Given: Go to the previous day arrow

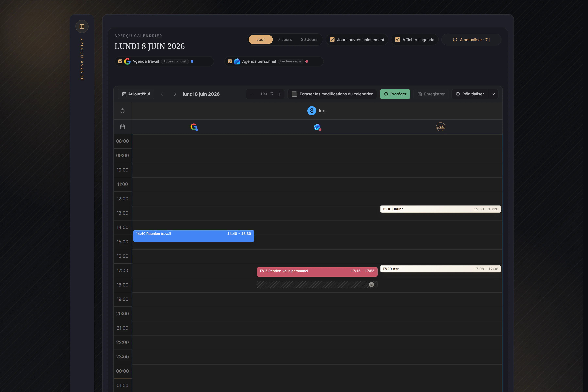Looking at the screenshot, I should tap(162, 94).
